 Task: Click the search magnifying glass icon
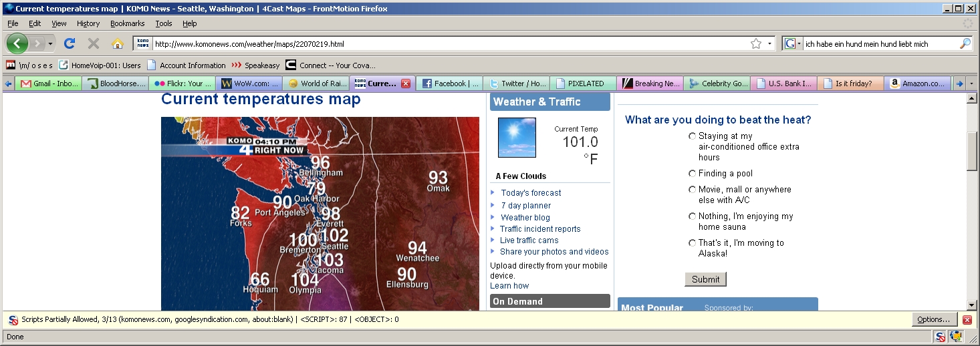pyautogui.click(x=965, y=43)
